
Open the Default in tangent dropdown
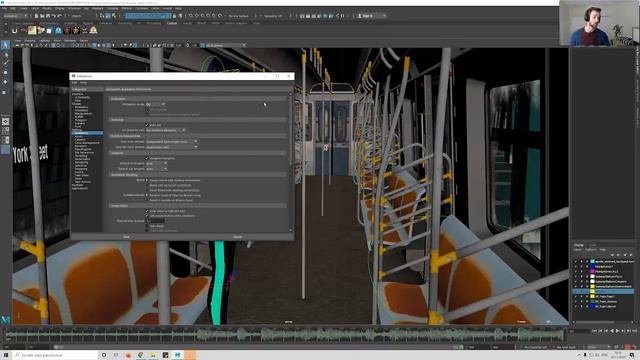click(x=157, y=163)
